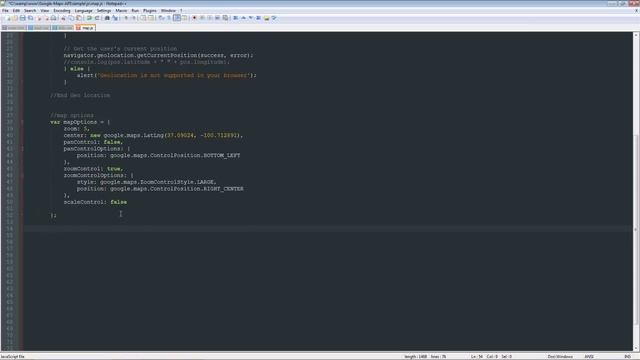Open the Window menu
The image size is (640, 360).
point(168,11)
